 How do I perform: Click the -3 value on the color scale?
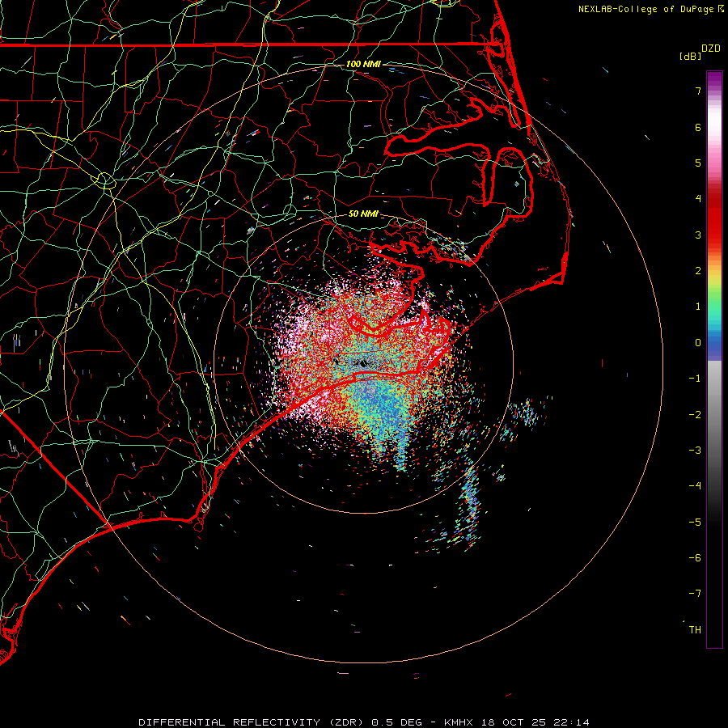coord(695,451)
